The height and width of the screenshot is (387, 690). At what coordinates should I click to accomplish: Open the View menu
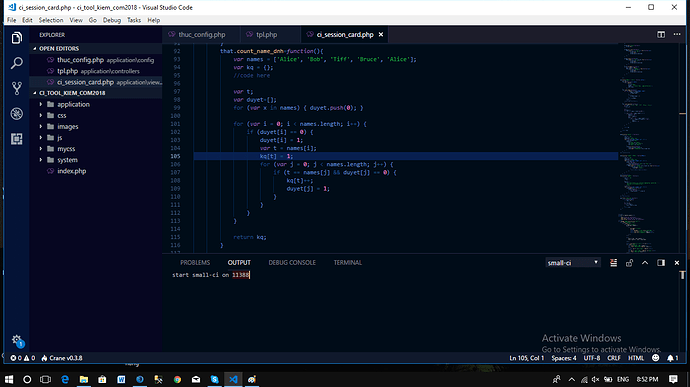point(76,20)
